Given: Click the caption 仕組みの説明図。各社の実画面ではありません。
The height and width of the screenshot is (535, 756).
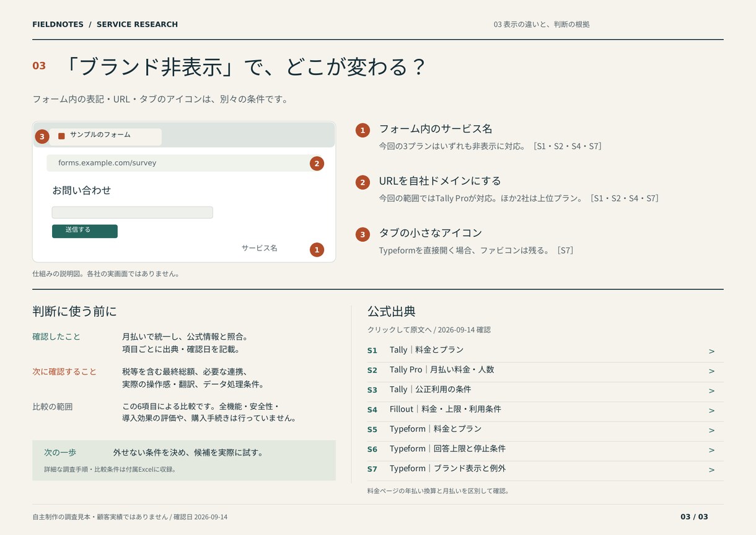Looking at the screenshot, I should (106, 273).
